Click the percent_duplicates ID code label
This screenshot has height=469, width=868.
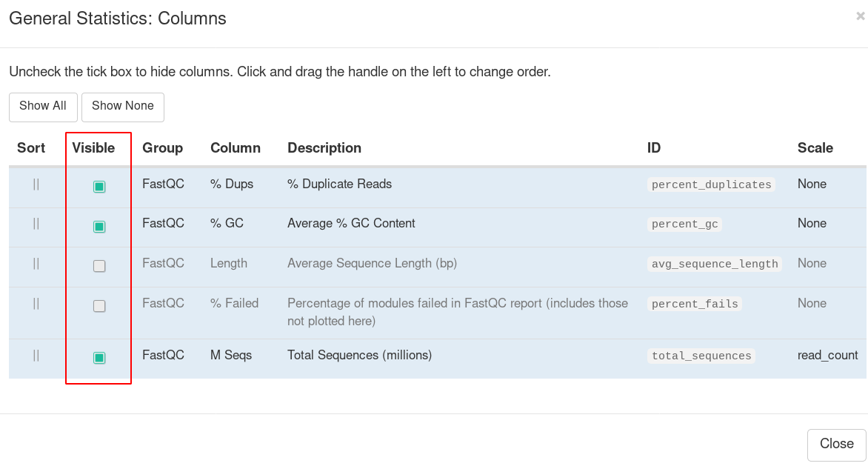tap(711, 185)
